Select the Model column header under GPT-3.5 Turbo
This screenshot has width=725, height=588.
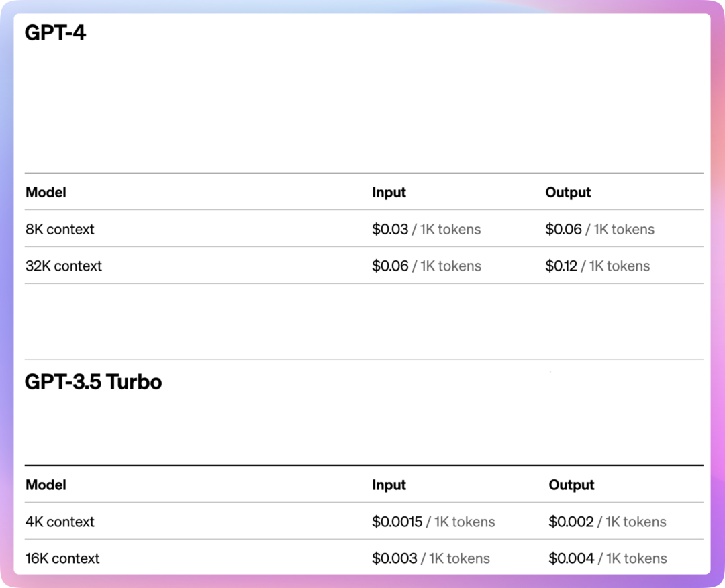[x=46, y=485]
